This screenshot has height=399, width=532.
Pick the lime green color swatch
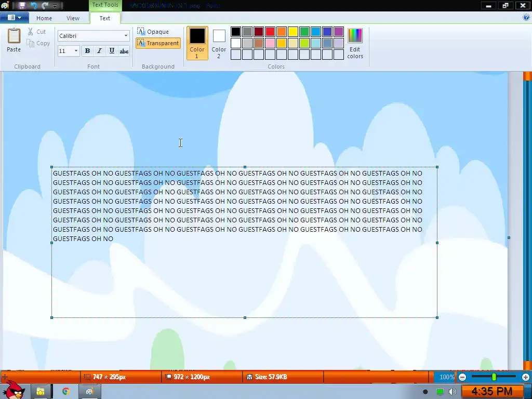coord(304,43)
